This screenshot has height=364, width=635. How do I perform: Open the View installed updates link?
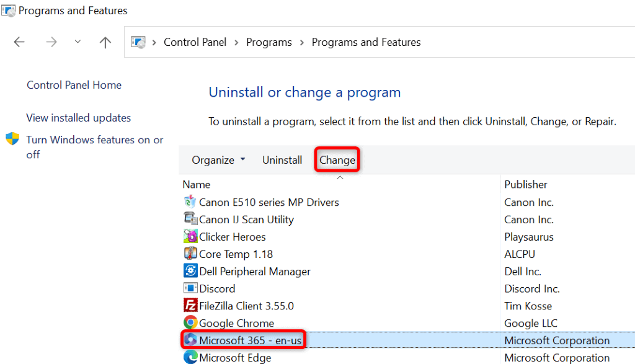tap(78, 117)
